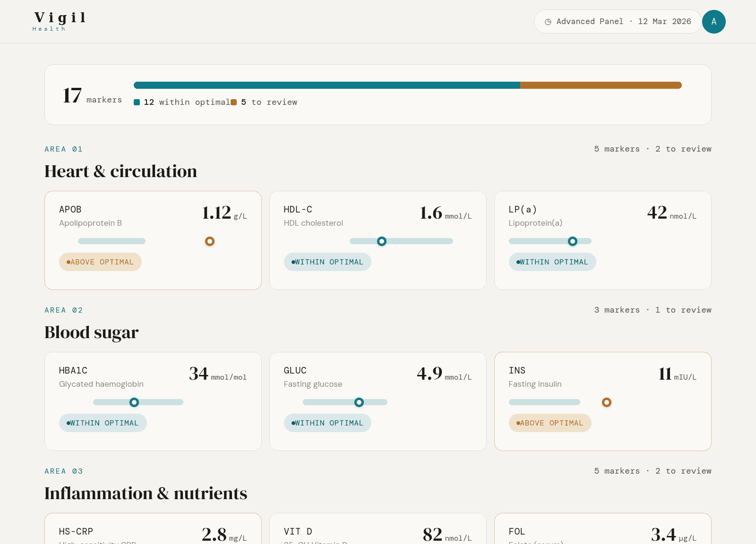Click the HBA1C value 34 mmol/mol
This screenshot has height=544, width=756.
(x=218, y=374)
